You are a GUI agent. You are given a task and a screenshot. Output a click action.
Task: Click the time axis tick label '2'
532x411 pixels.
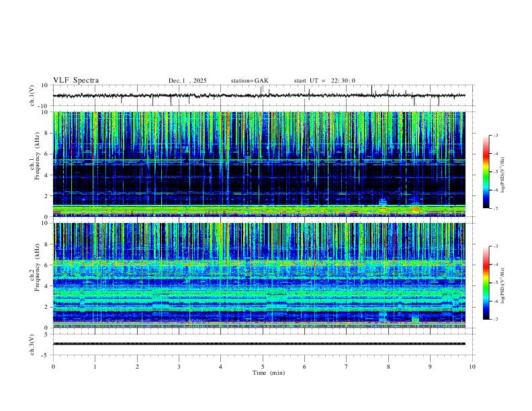pyautogui.click(x=137, y=367)
